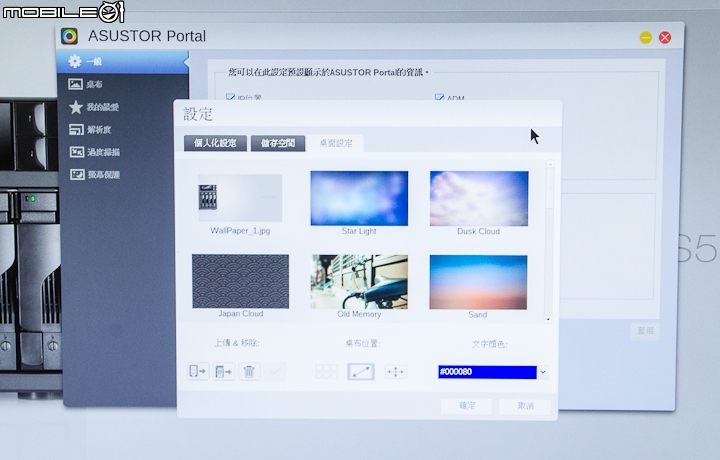Select the Dusk Cloud wallpaper thumbnail
This screenshot has height=460, width=720.
click(479, 198)
